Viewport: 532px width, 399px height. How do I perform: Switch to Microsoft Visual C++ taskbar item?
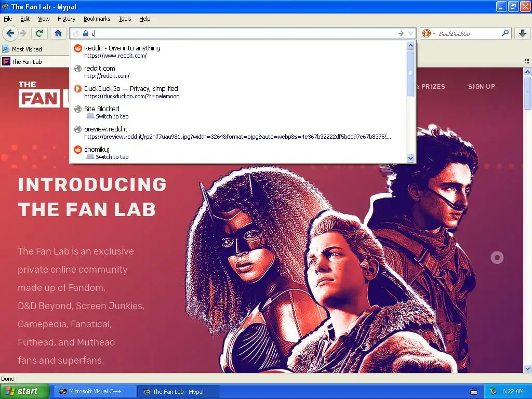[x=96, y=392]
